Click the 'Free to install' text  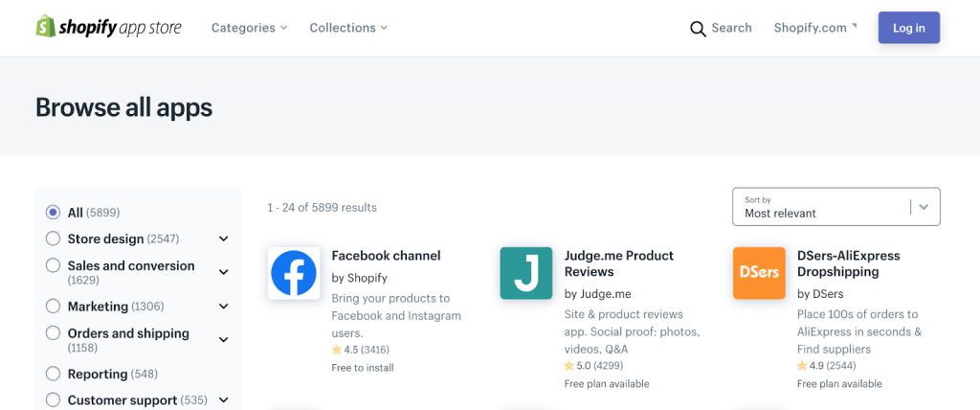click(363, 368)
